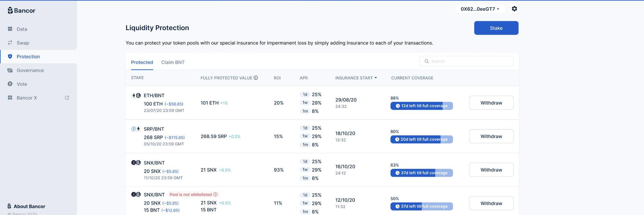Click the ROI column header
Screen dimensions: 644x215
pos(277,78)
